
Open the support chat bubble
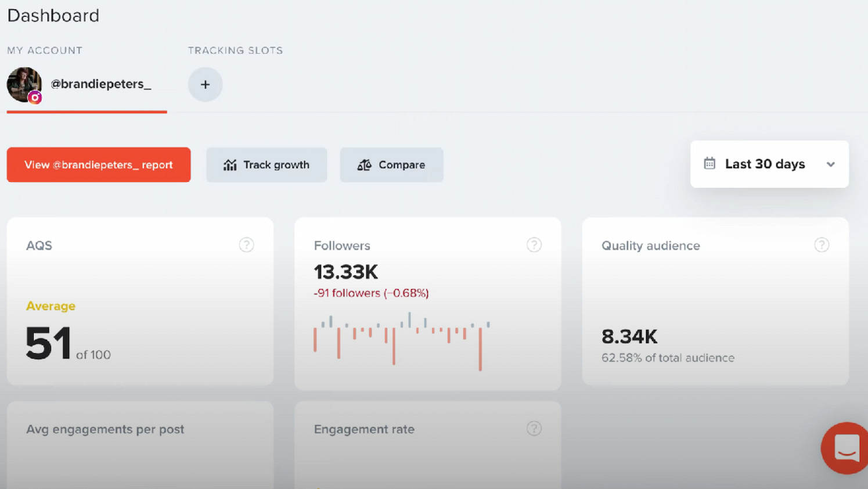click(845, 448)
